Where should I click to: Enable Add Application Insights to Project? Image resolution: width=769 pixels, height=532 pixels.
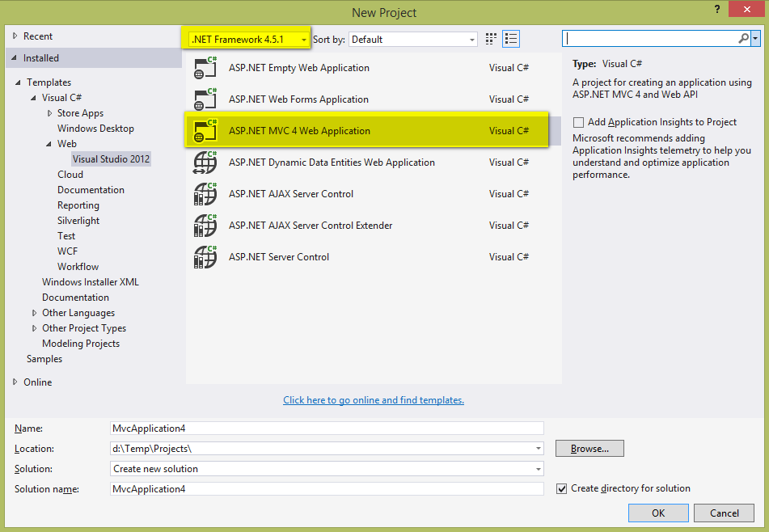579,122
